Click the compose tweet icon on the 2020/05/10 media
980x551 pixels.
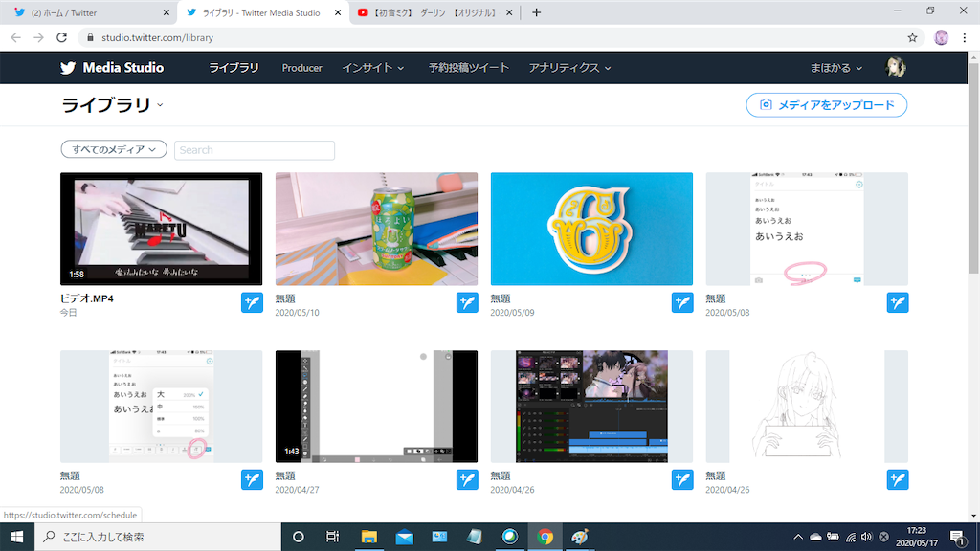(x=467, y=302)
